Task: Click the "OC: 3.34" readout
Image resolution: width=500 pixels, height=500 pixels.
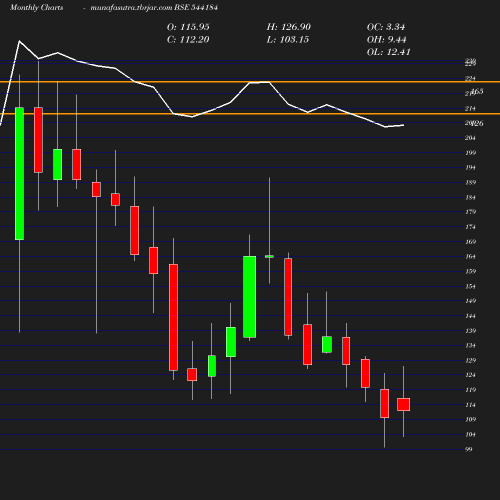Action: tap(386, 27)
